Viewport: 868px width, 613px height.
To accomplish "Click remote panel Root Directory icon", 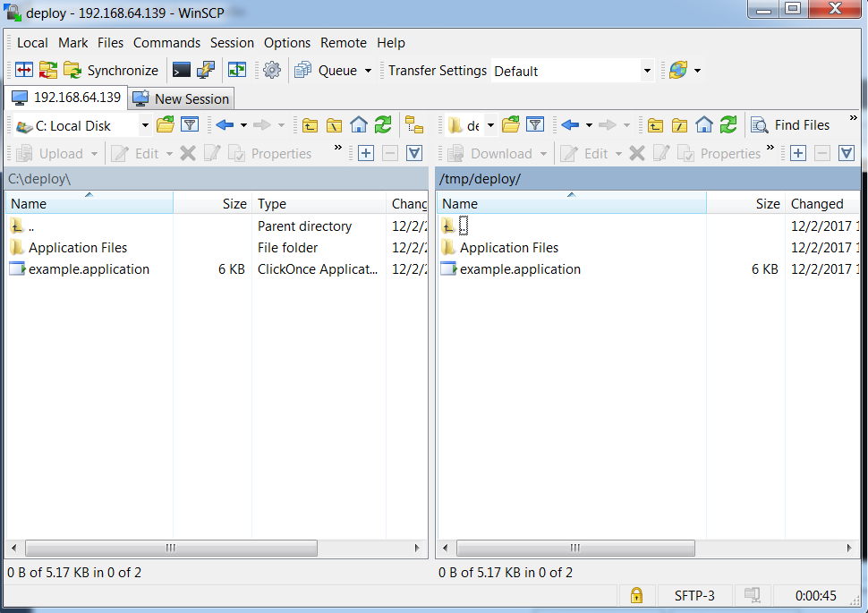I will coord(679,125).
